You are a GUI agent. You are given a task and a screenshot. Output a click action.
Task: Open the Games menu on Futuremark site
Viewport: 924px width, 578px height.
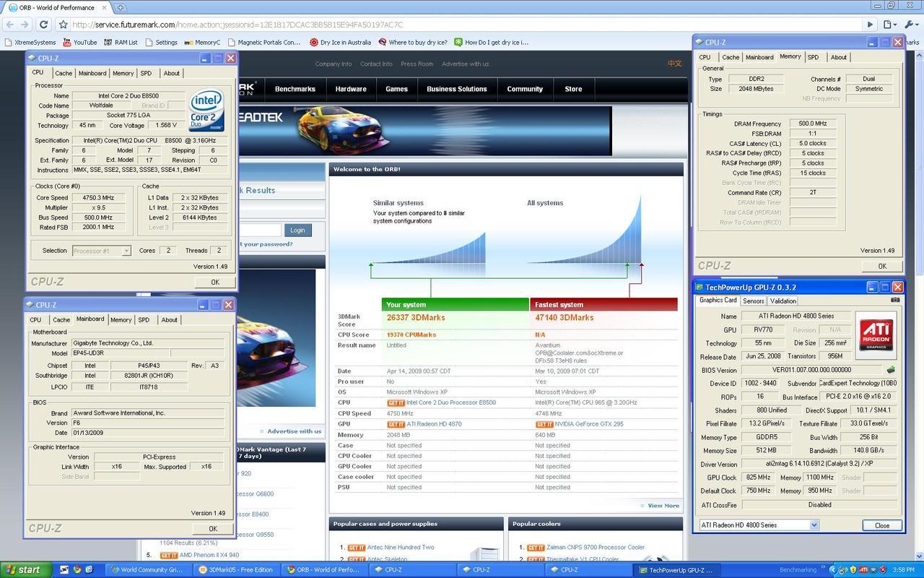pyautogui.click(x=396, y=89)
